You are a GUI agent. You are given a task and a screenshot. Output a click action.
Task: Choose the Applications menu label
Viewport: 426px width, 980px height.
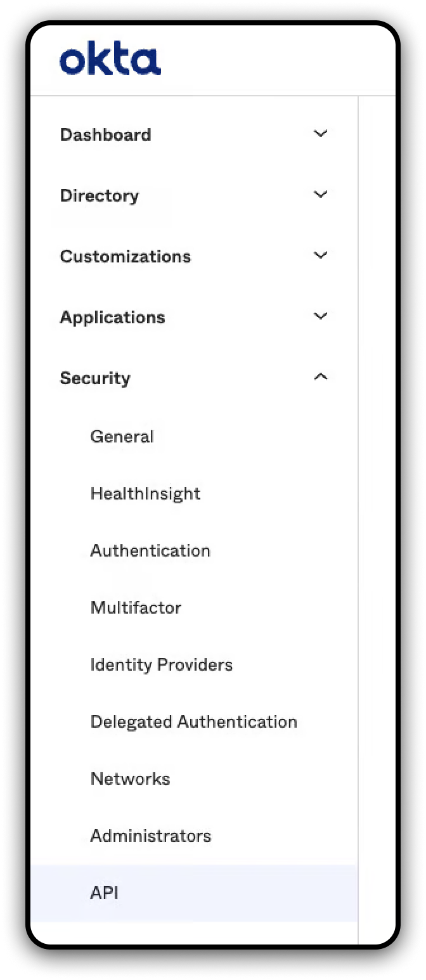tap(112, 317)
